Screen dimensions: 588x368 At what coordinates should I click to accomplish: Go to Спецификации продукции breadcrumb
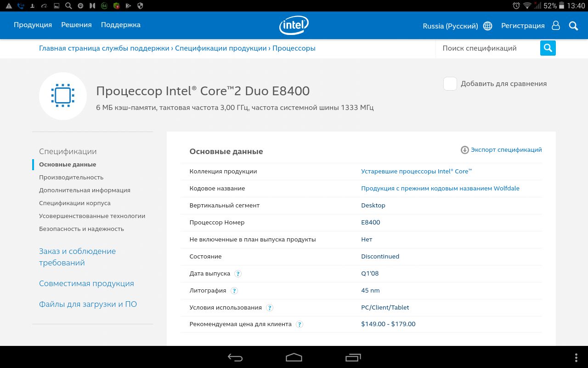221,48
